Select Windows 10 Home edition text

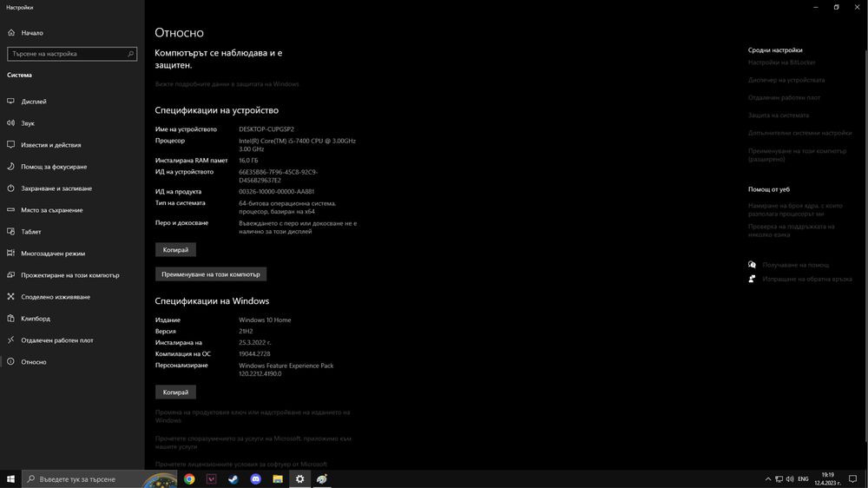coord(265,320)
